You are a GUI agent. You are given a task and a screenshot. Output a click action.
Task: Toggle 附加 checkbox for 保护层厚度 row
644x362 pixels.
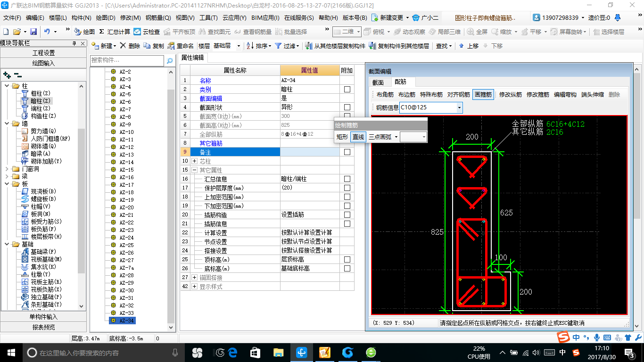[347, 188]
